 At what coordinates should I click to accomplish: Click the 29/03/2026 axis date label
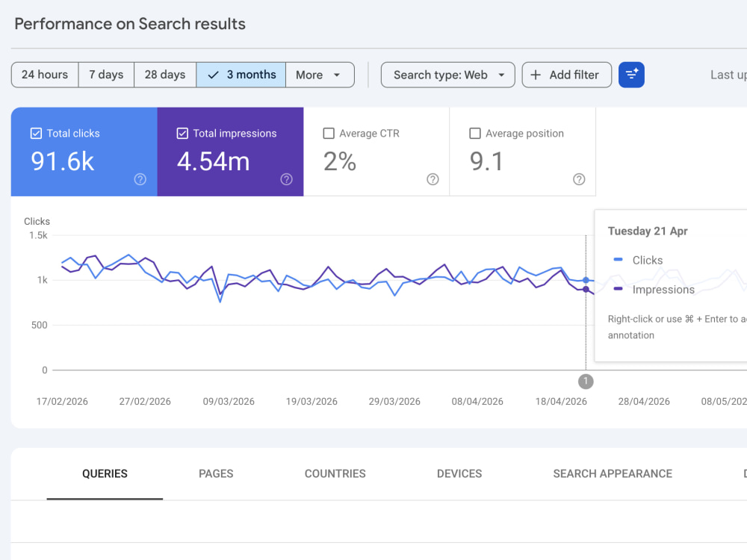pyautogui.click(x=394, y=402)
